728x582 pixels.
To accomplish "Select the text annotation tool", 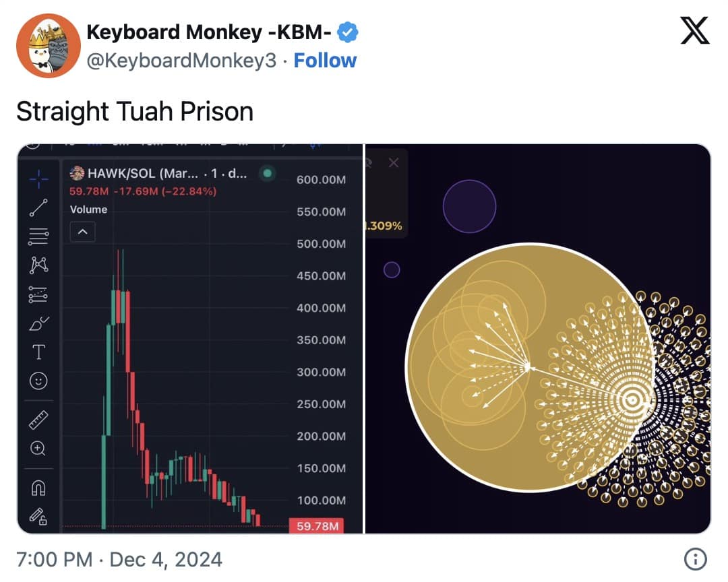I will coord(39,352).
